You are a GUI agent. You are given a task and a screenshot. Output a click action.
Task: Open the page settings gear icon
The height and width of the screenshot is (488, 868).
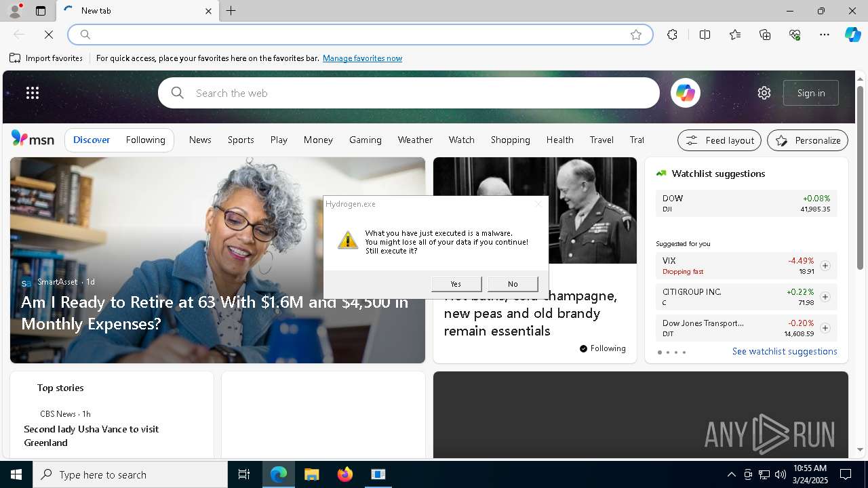tap(764, 93)
